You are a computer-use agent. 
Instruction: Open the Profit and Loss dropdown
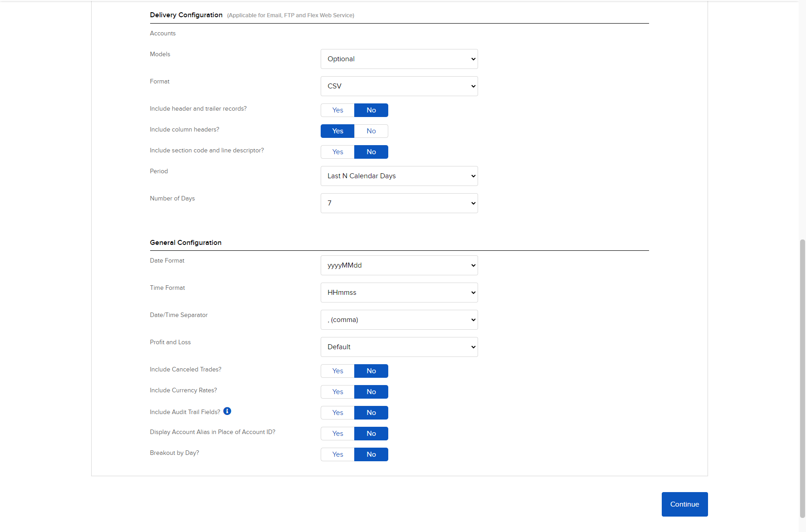point(399,347)
